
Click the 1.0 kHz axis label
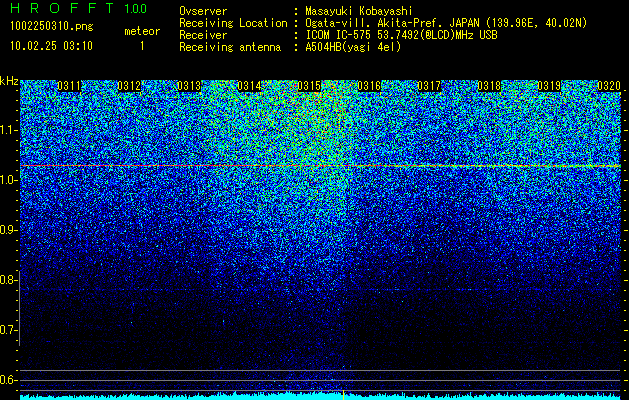(8, 180)
